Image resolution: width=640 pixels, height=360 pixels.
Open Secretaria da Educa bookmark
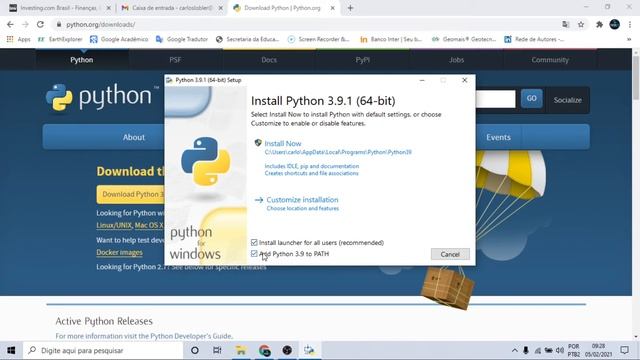(247, 39)
